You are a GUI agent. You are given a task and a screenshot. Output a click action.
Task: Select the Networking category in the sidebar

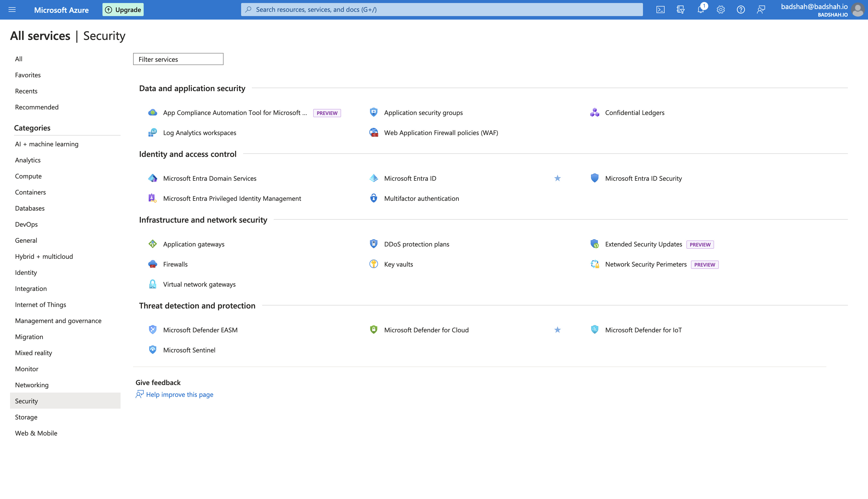pyautogui.click(x=32, y=385)
